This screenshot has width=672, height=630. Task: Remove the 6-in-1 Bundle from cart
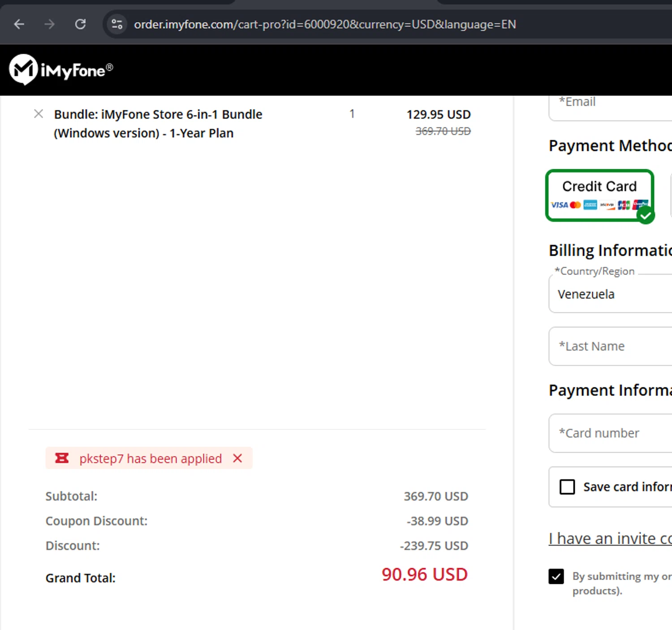point(39,114)
